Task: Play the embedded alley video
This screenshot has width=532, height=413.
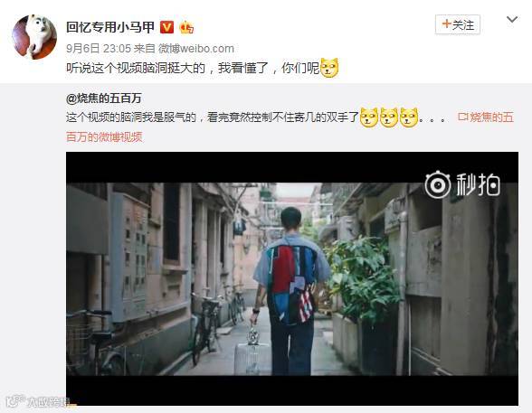Action: click(292, 278)
